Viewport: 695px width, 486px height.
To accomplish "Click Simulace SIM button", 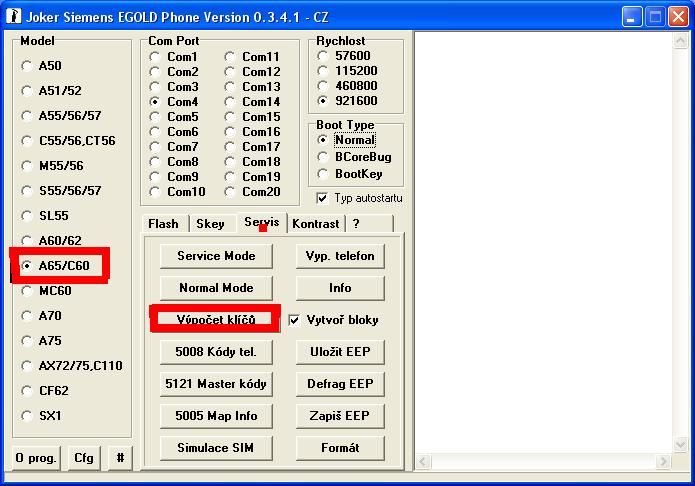I will [x=216, y=448].
